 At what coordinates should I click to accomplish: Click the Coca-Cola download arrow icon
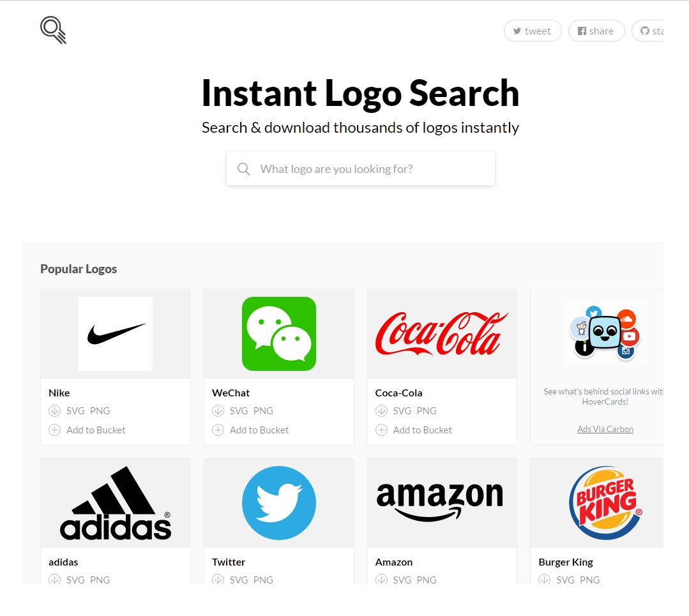click(381, 411)
